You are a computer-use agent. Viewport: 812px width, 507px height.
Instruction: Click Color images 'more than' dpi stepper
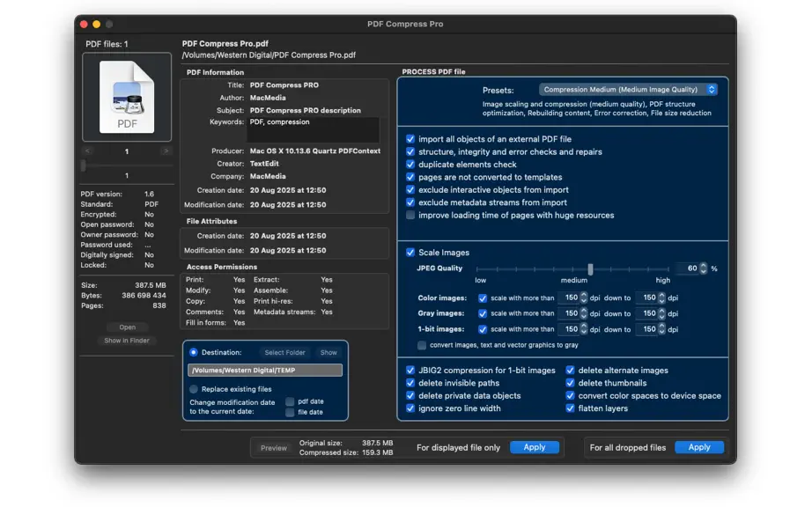click(584, 298)
